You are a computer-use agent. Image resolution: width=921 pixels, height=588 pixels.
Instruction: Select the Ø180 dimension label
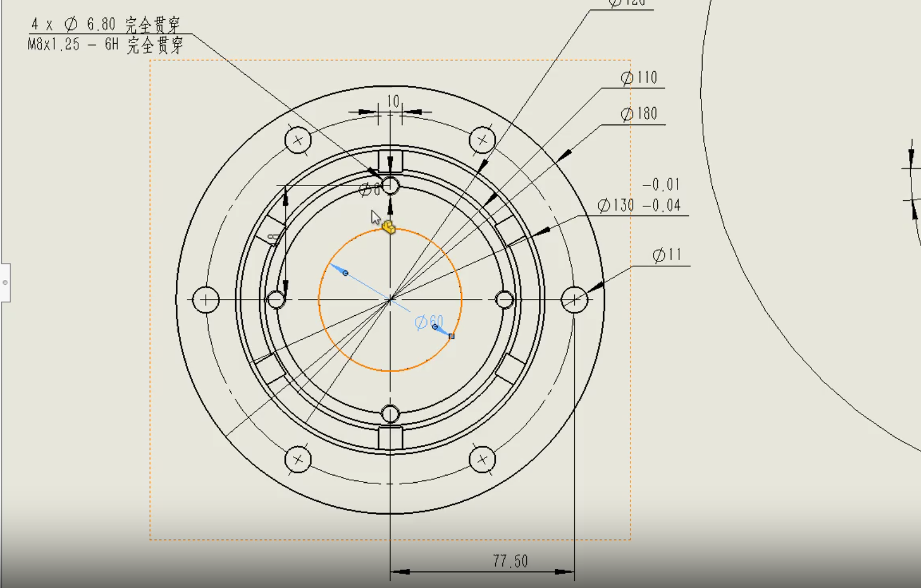click(639, 114)
